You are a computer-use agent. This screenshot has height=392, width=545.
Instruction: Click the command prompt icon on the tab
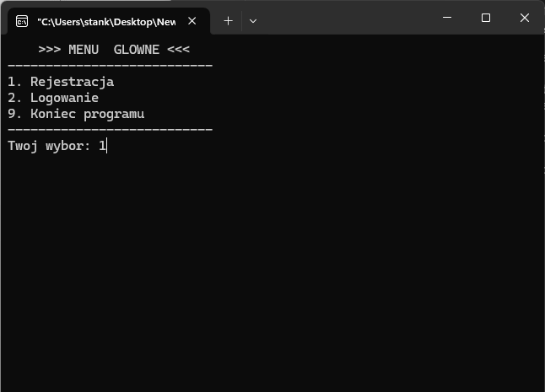point(22,20)
